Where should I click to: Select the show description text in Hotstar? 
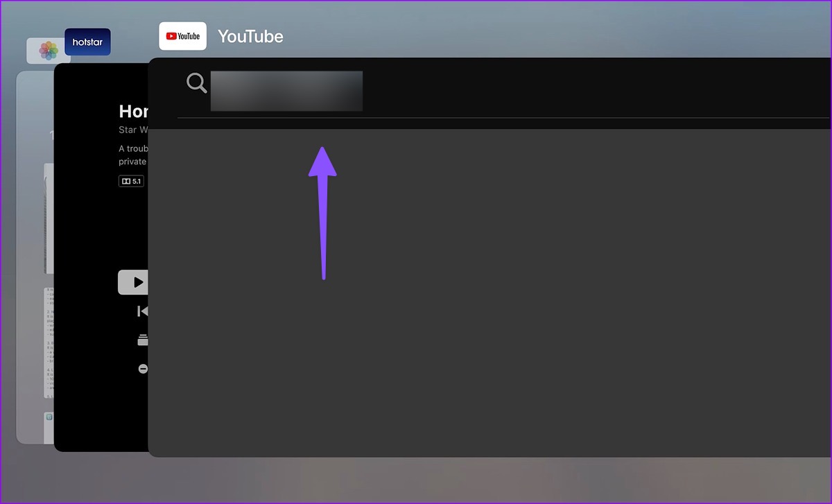[x=133, y=155]
